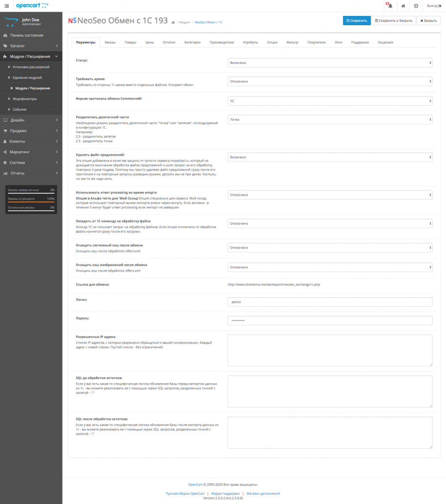Viewport: 446px width, 504px height.
Task: Click the SQL до обработки остатков textarea
Action: point(330,391)
